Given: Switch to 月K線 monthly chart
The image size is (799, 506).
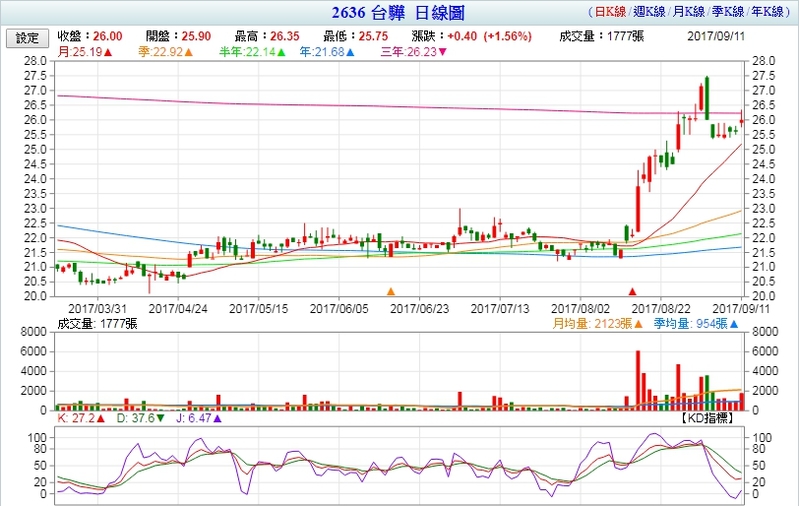Looking at the screenshot, I should coord(688,12).
